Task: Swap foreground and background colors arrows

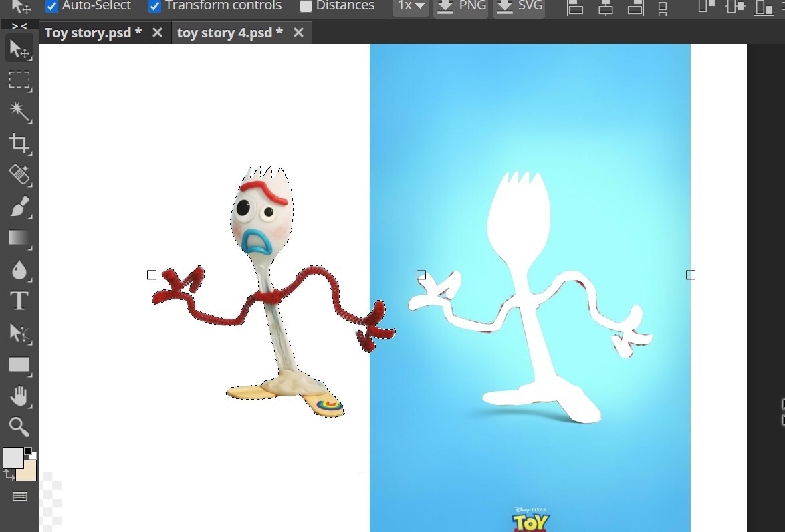Action: [x=9, y=474]
